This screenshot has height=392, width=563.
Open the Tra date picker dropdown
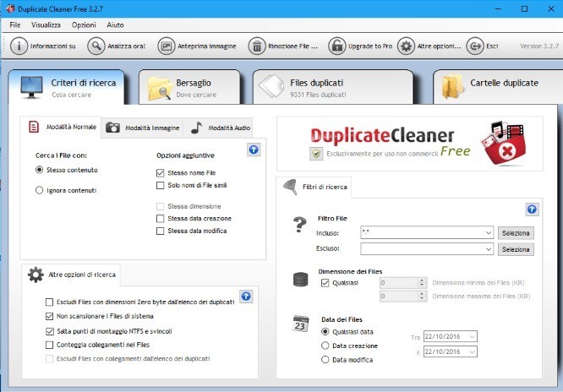473,337
